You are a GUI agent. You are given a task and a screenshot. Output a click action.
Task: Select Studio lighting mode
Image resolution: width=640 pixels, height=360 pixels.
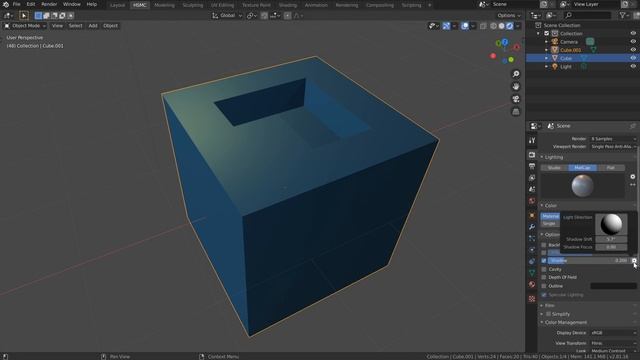554,168
